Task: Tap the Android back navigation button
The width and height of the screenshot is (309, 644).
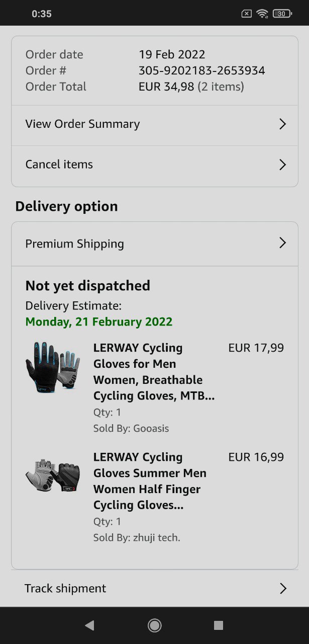Action: pos(89,625)
